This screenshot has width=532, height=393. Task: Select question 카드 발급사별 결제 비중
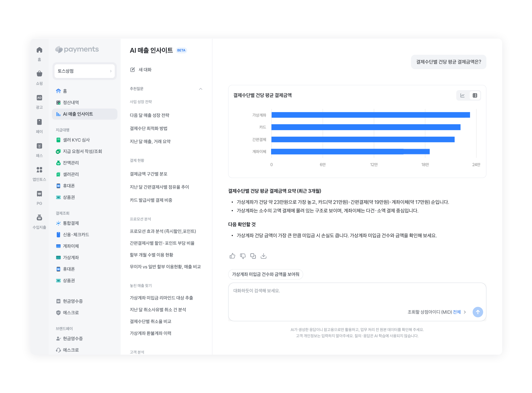click(151, 200)
